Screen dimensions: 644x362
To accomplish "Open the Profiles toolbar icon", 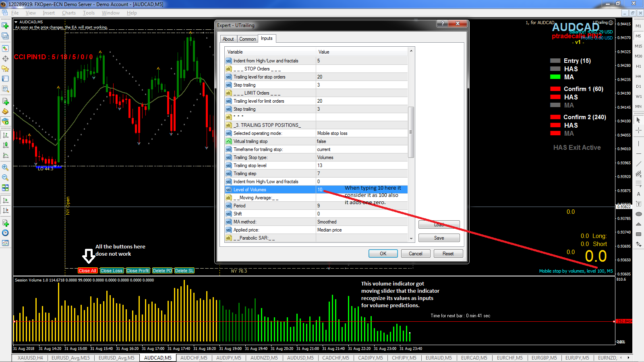I will (5, 36).
